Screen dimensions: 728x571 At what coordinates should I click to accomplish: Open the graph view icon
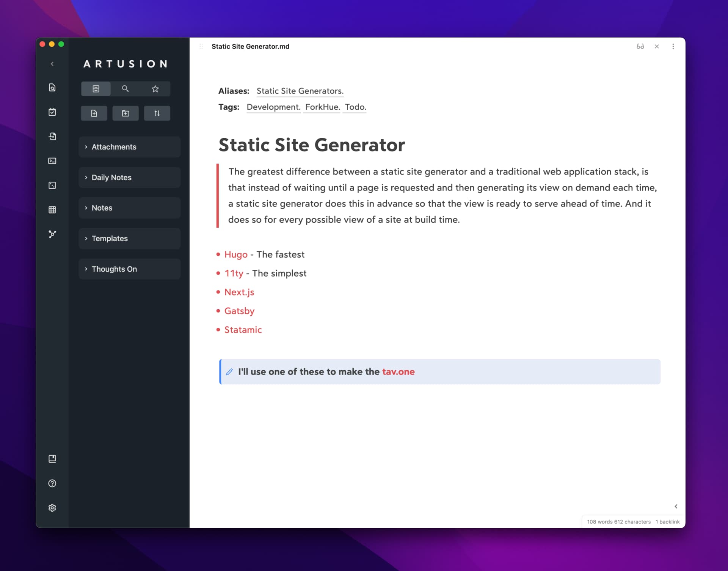(x=52, y=234)
